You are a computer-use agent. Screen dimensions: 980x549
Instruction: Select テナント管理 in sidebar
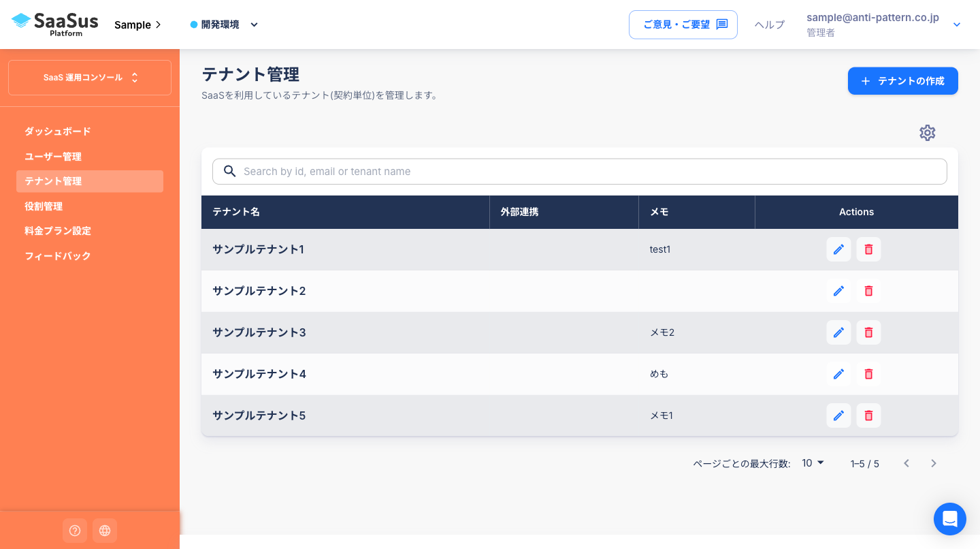coord(90,181)
